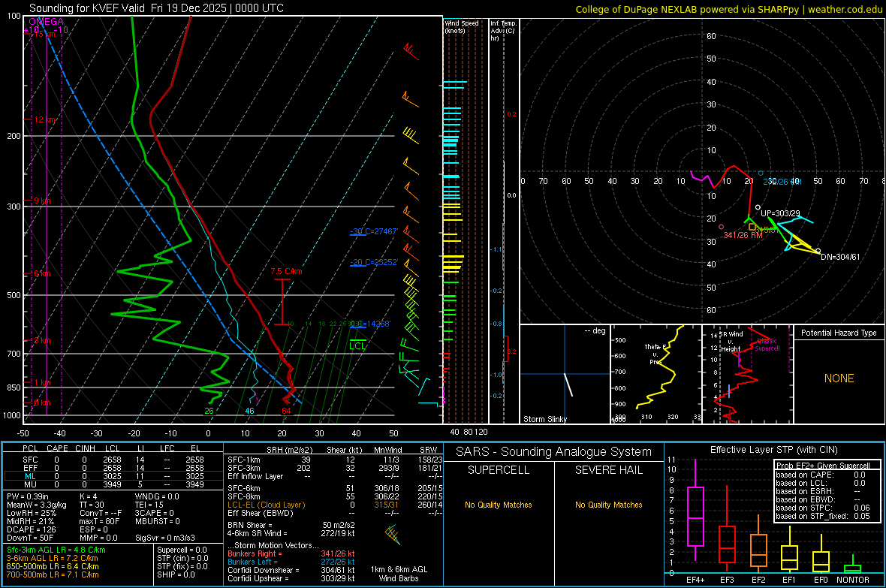The height and width of the screenshot is (588, 886).
Task: Click the white circle marker at DN=304/61
Action: click(x=818, y=251)
